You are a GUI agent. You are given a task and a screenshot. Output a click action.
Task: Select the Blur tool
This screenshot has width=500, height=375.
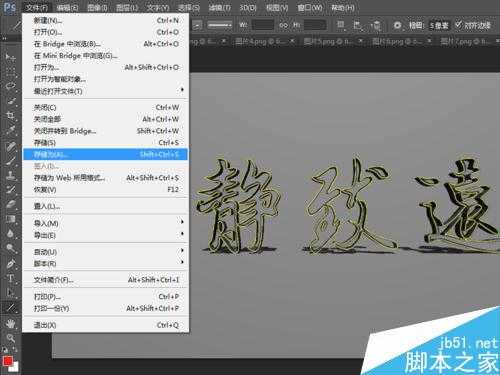click(x=10, y=233)
